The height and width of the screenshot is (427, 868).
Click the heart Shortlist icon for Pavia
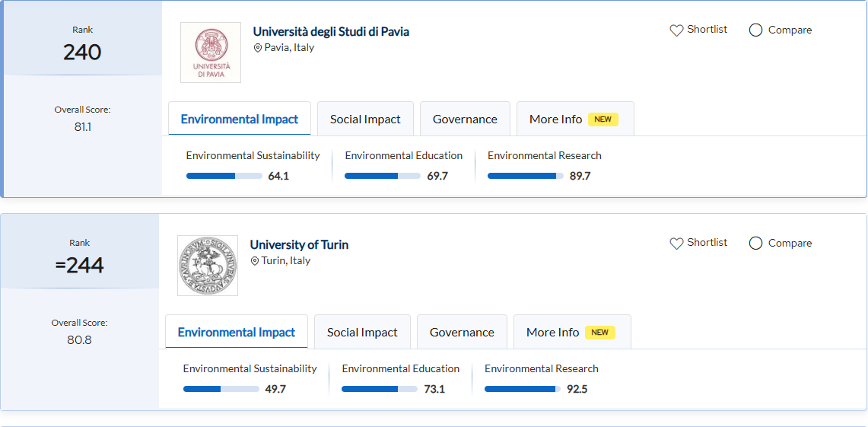click(x=676, y=30)
